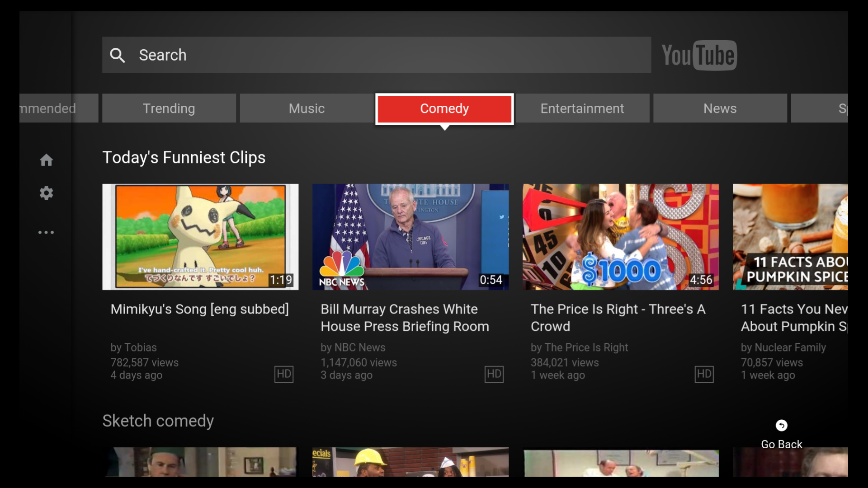The image size is (868, 488).
Task: Click the YouTube logo
Action: 699,55
